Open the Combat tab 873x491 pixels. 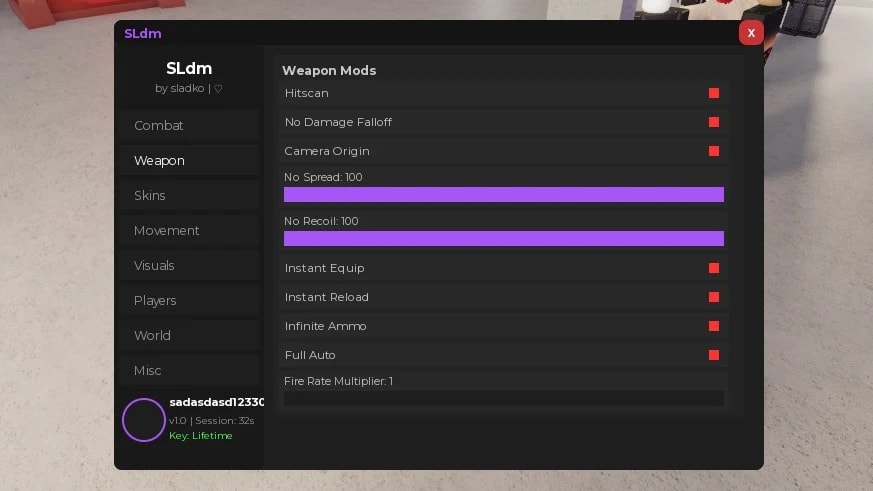[189, 126]
